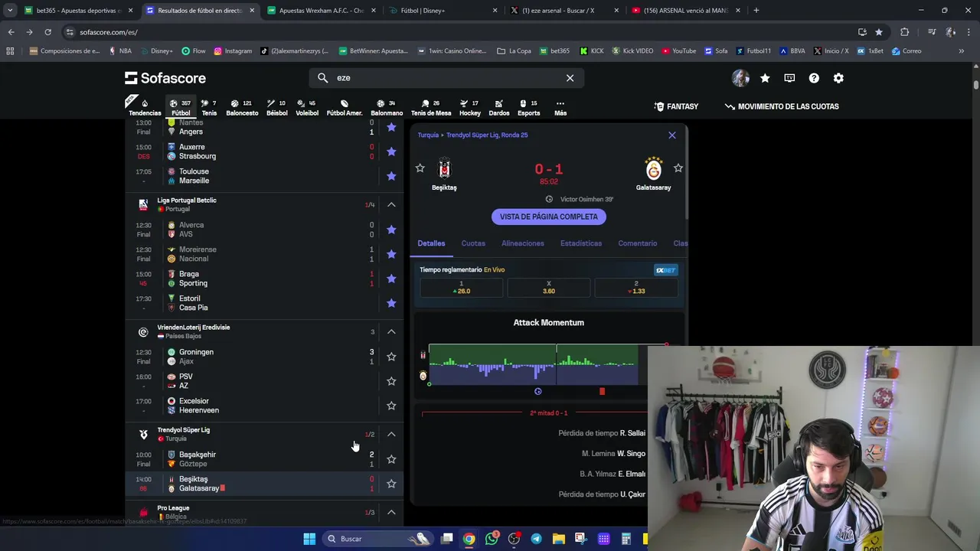980x551 pixels.
Task: Click the Beşiktaş team crest in panel
Action: click(444, 168)
